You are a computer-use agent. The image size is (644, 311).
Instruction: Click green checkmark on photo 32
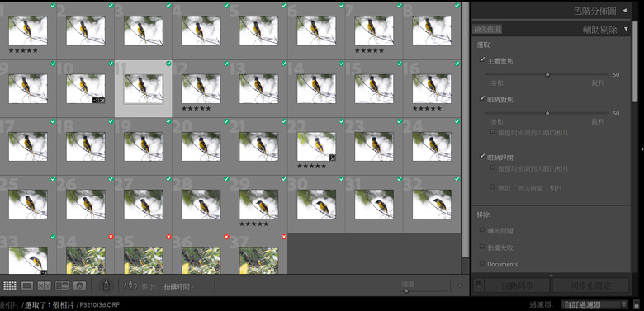tap(457, 179)
